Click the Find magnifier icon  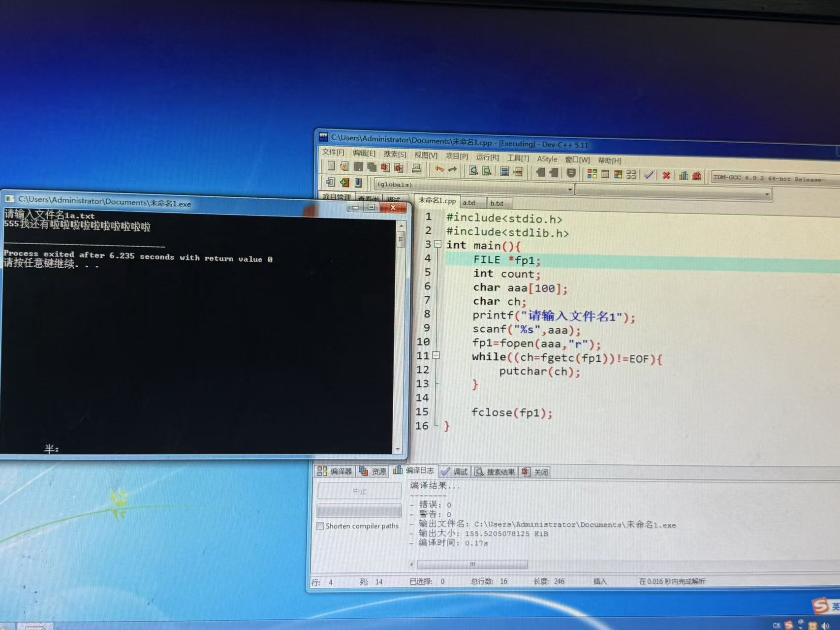473,170
